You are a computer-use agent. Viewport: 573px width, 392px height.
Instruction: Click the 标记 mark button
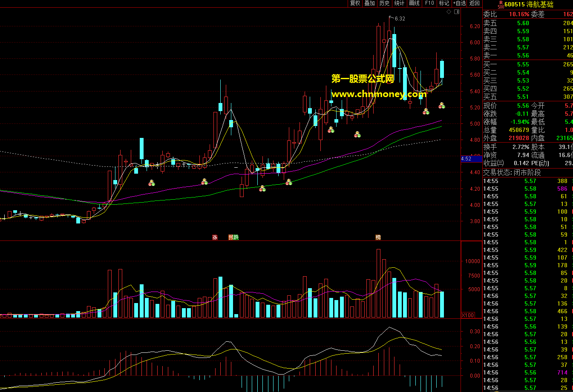click(444, 3)
